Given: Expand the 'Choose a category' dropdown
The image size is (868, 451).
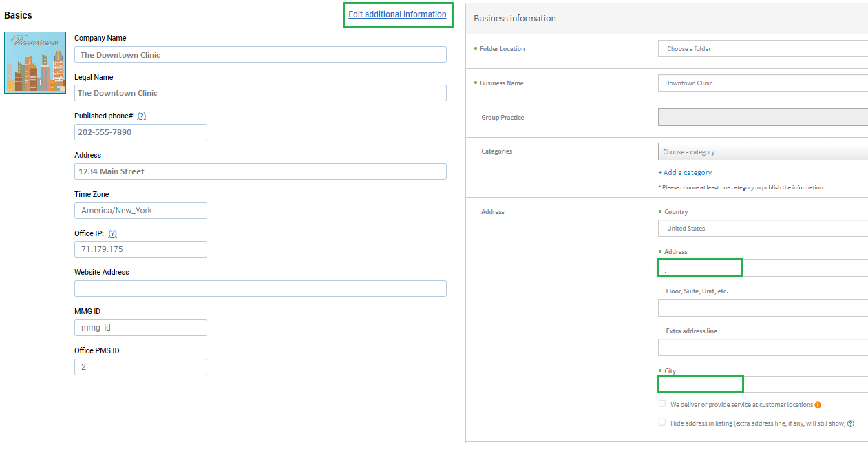Looking at the screenshot, I should tap(762, 152).
